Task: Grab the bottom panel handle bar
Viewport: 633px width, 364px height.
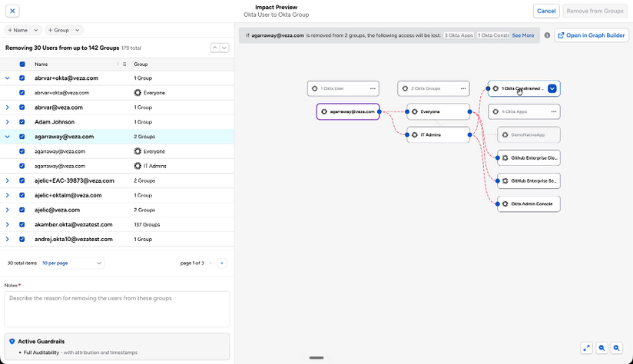Action: pos(316,358)
